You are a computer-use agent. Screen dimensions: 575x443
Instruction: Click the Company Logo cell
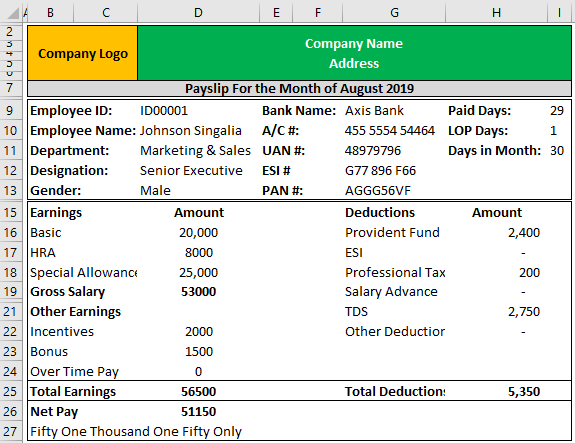[x=83, y=53]
